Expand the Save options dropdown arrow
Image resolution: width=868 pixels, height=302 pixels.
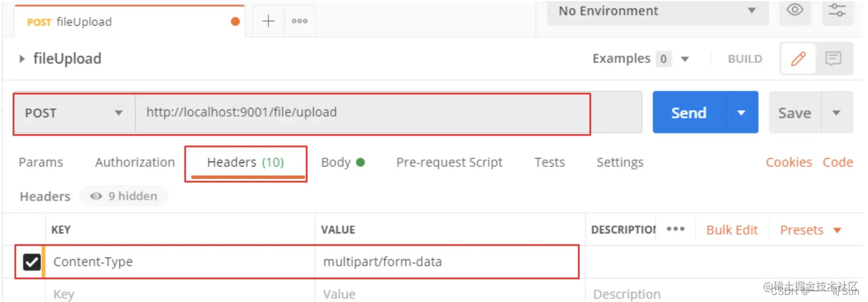[x=837, y=113]
